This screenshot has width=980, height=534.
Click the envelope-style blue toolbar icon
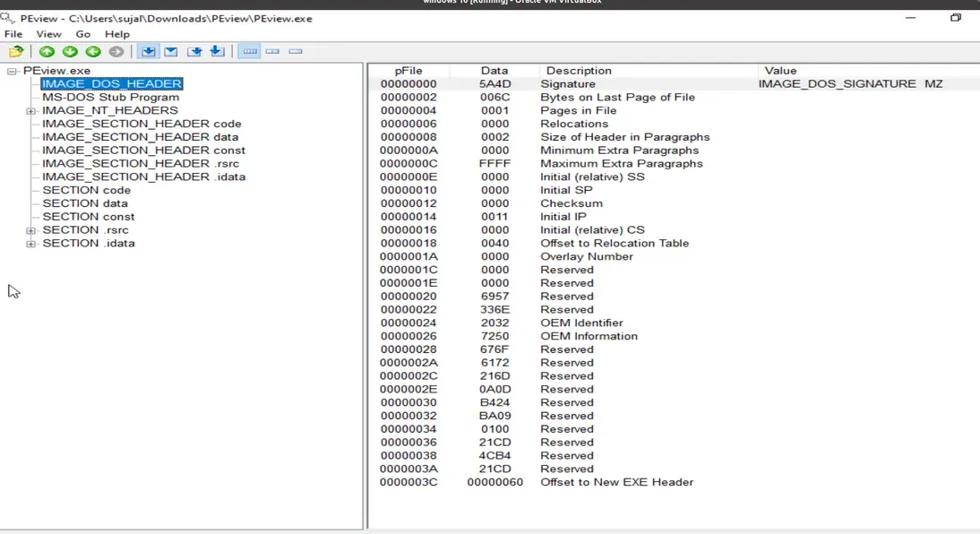171,51
